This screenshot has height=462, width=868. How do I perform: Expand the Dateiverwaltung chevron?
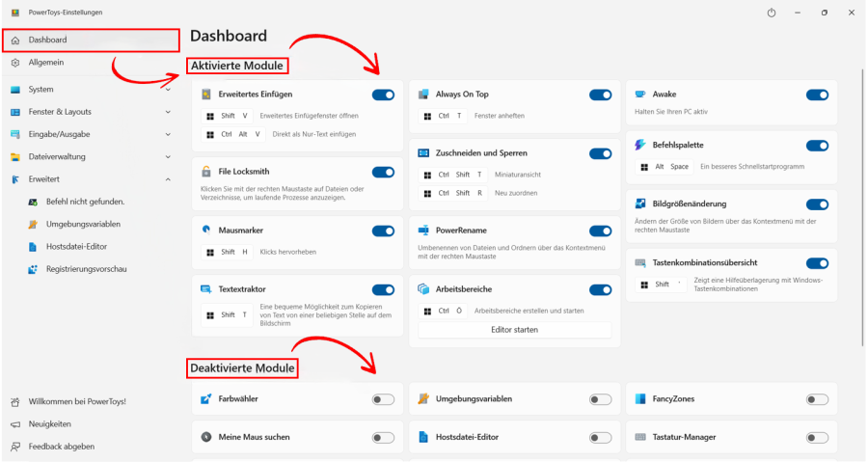pos(168,157)
